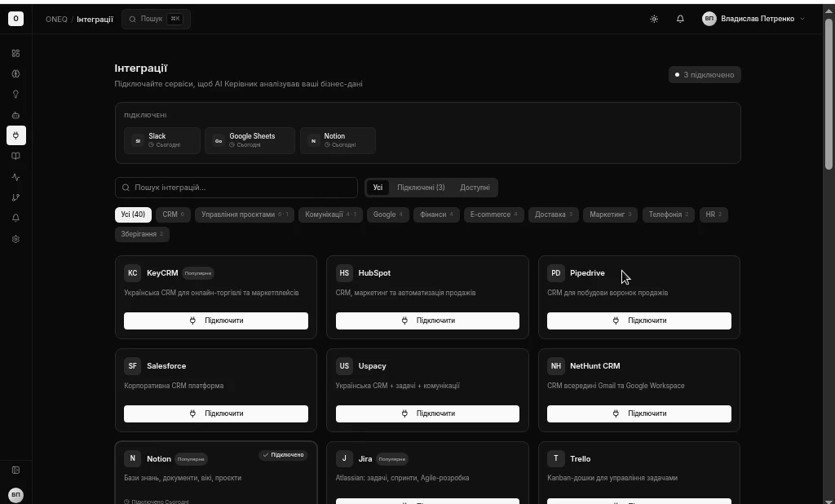
Task: Open the robot agent icon in sidebar
Action: click(x=16, y=115)
